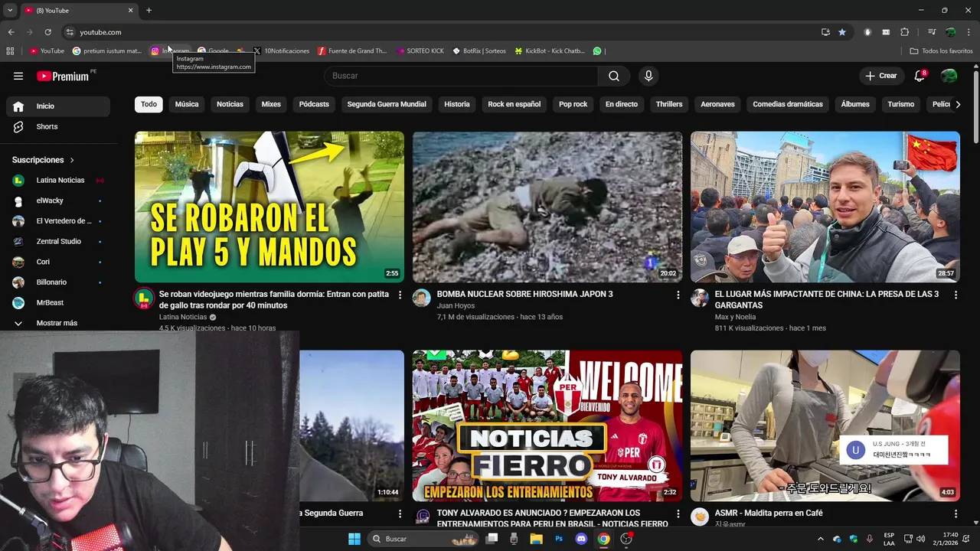
Task: Open the account avatar menu
Action: point(949,76)
